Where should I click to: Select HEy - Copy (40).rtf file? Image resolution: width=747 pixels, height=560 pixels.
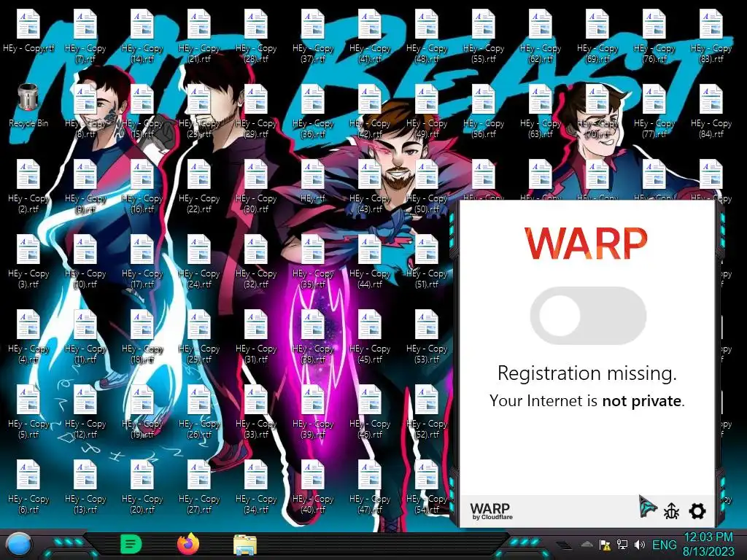click(x=312, y=486)
